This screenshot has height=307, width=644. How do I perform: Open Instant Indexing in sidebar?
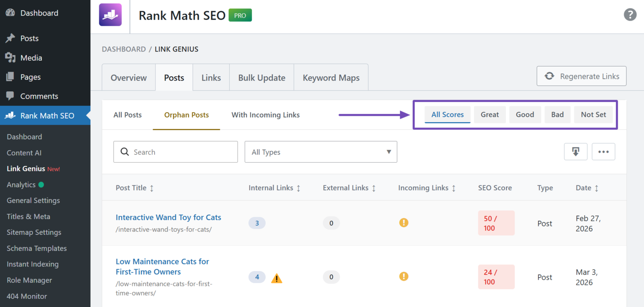tap(33, 264)
